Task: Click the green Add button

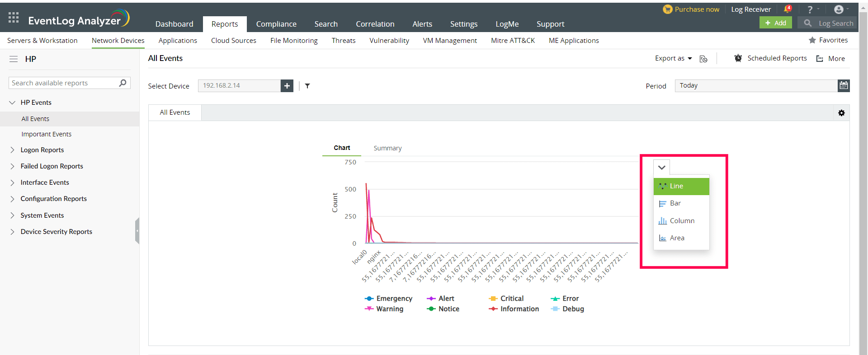Action: [x=775, y=23]
